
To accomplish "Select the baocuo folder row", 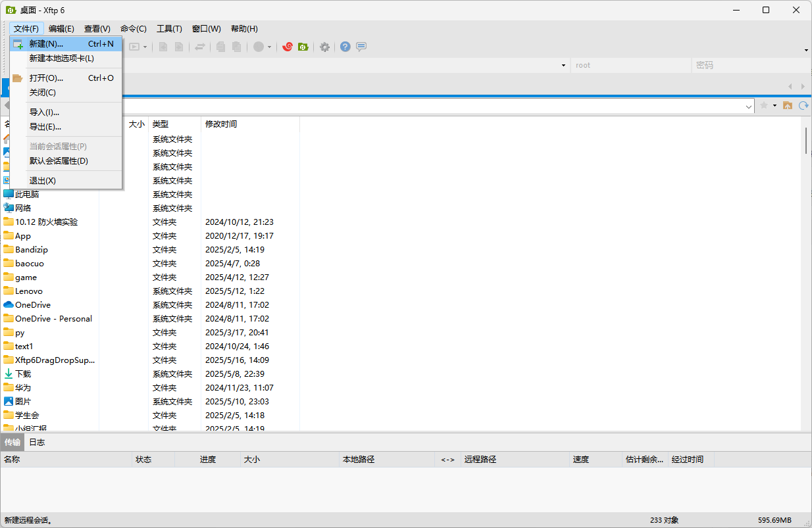I will [x=30, y=264].
